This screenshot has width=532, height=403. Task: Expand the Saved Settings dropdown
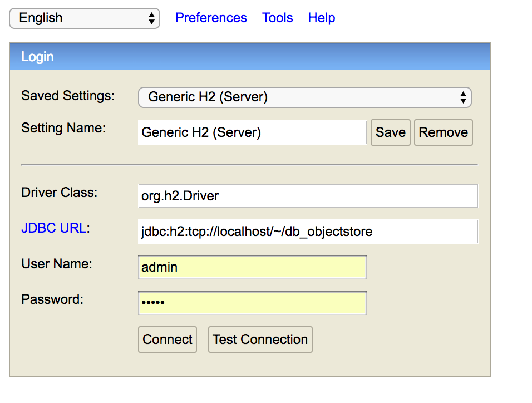coord(304,97)
